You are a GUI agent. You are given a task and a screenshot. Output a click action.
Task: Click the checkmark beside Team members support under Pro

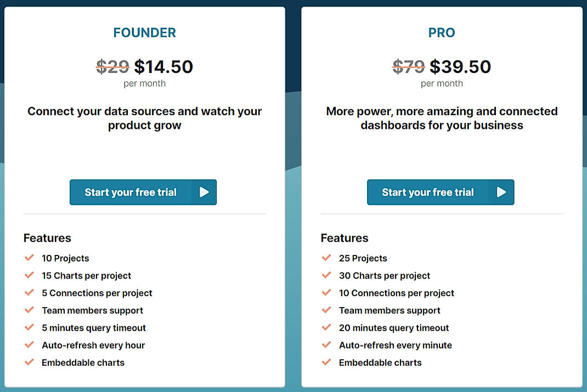coord(327,310)
